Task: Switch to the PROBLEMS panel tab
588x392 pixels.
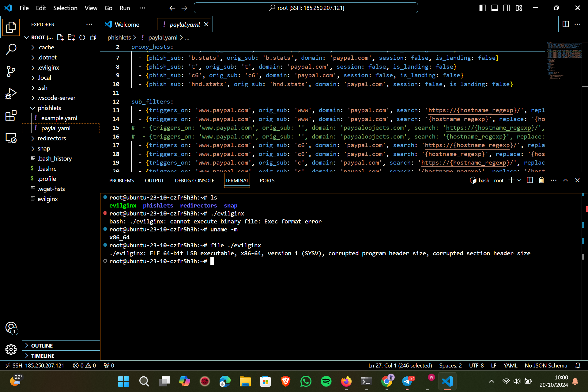Action: (x=122, y=181)
